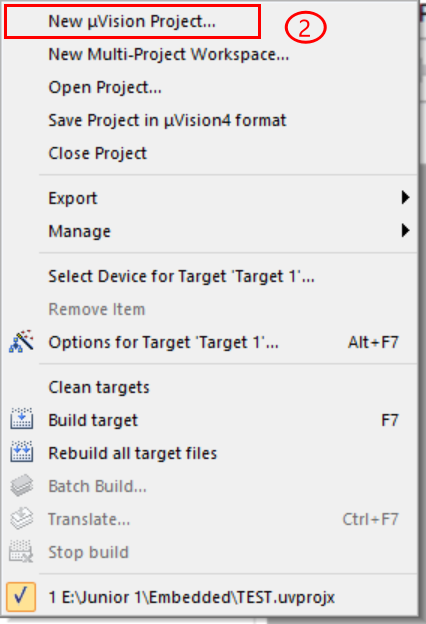This screenshot has width=426, height=624.
Task: Open Select Device for Target 'Target 1'
Action: point(181,276)
